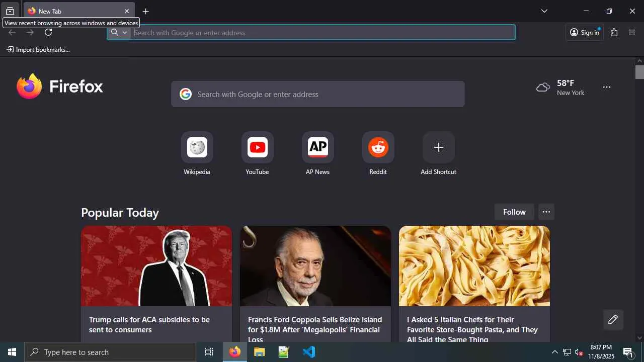Restore down the Firefox window

click(609, 11)
